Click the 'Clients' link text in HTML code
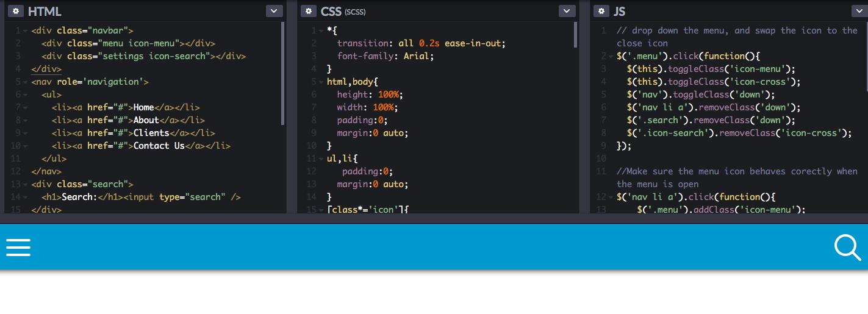 [x=151, y=133]
